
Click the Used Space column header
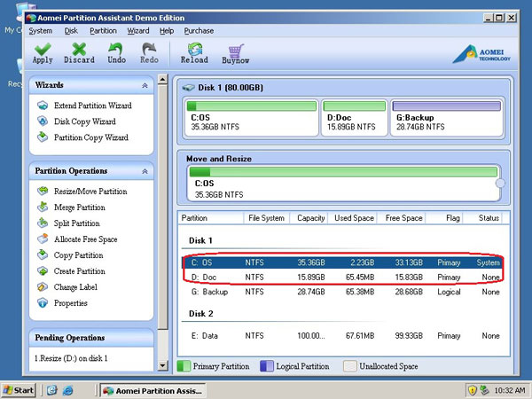(x=352, y=218)
